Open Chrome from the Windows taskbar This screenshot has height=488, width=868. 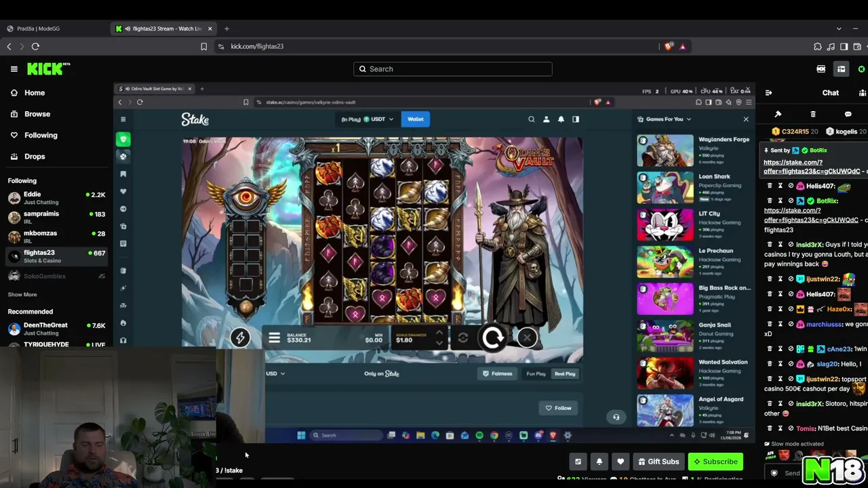[x=494, y=435]
